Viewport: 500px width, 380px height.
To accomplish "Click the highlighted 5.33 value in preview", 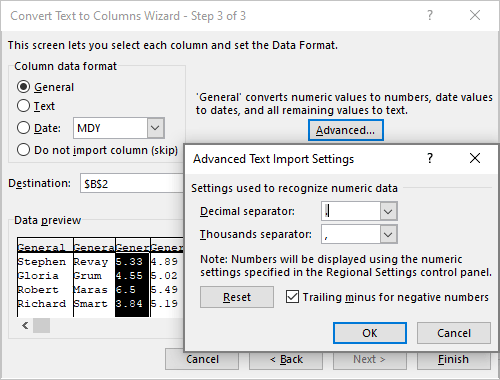I will [x=129, y=262].
